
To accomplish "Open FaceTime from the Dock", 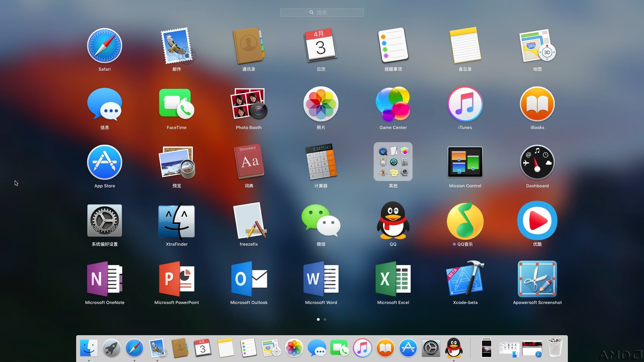I will tap(339, 348).
